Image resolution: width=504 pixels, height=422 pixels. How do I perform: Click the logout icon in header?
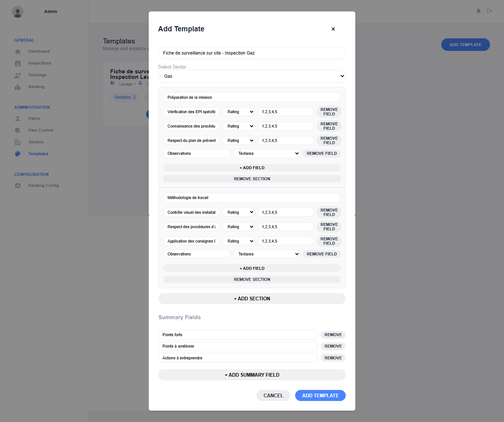[490, 11]
